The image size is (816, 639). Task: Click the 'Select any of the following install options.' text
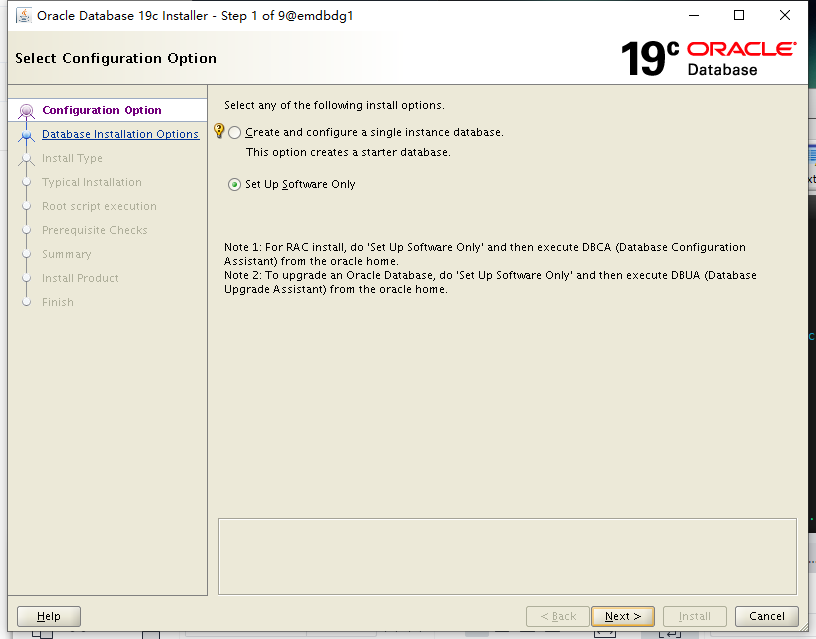coord(334,105)
